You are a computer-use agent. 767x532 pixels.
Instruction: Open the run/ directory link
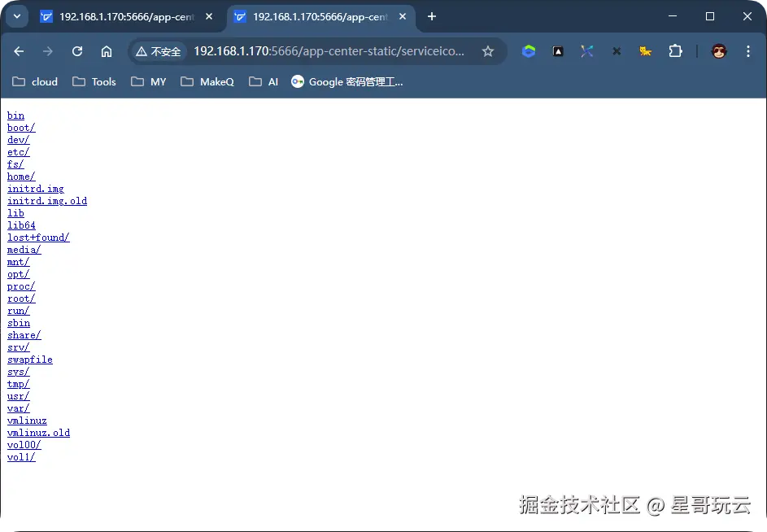pyautogui.click(x=18, y=312)
